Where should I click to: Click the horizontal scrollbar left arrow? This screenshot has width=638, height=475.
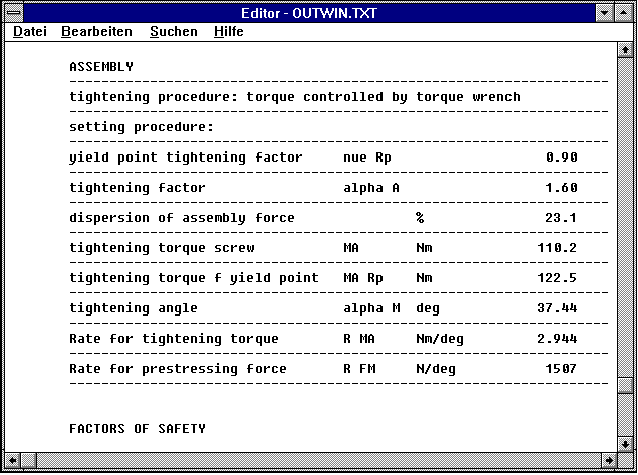point(13,460)
